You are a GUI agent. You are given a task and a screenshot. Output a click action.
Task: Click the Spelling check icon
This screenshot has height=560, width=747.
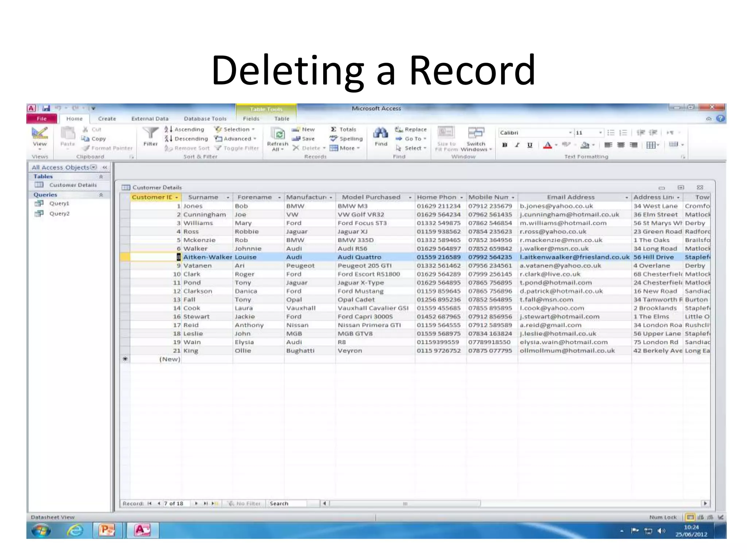333,139
